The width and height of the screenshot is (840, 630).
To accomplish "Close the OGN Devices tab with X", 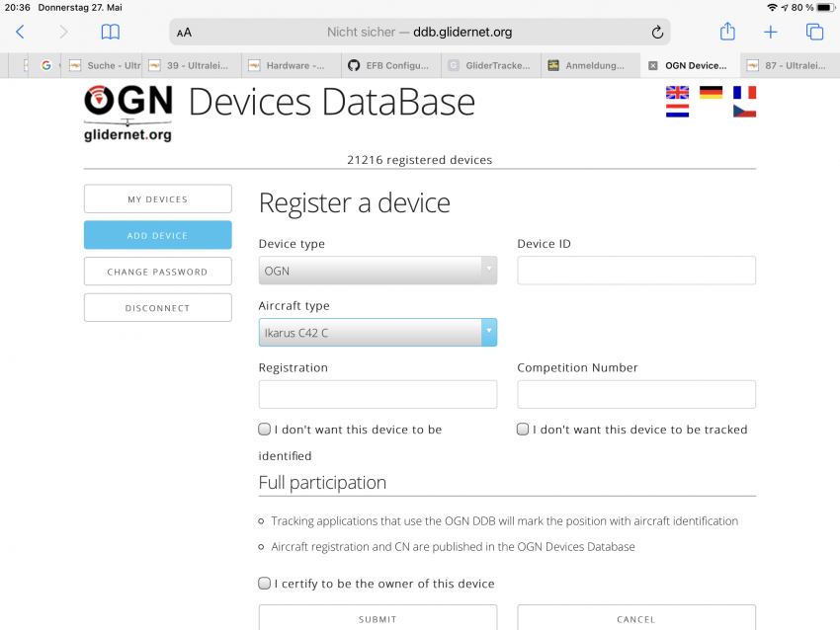I will tap(652, 66).
